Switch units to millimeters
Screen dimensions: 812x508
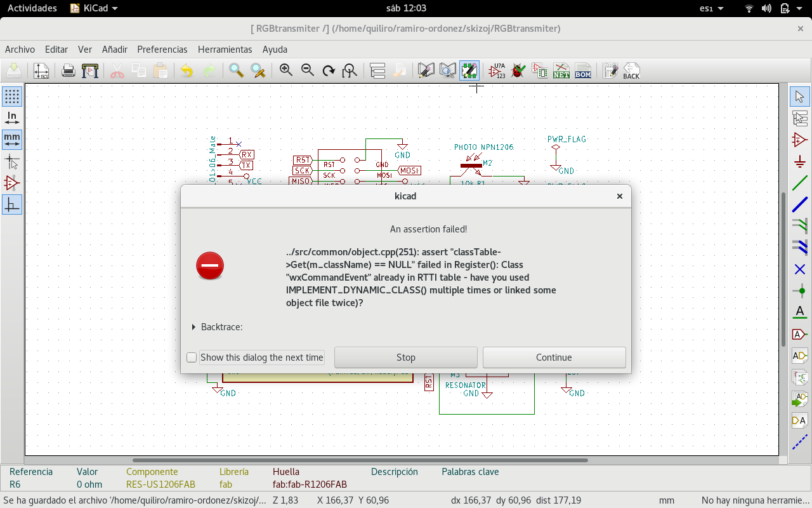[12, 140]
